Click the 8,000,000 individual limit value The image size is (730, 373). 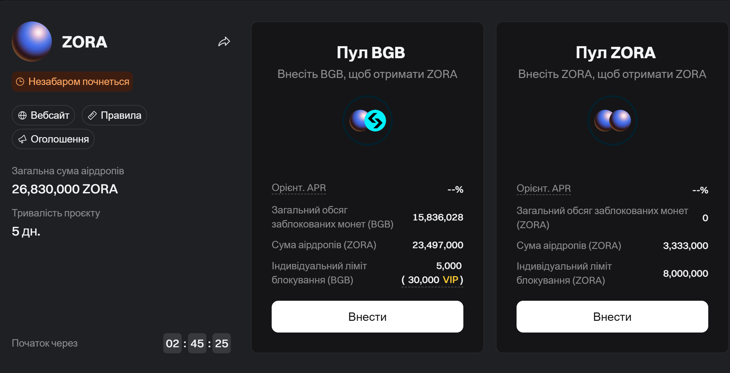(685, 273)
